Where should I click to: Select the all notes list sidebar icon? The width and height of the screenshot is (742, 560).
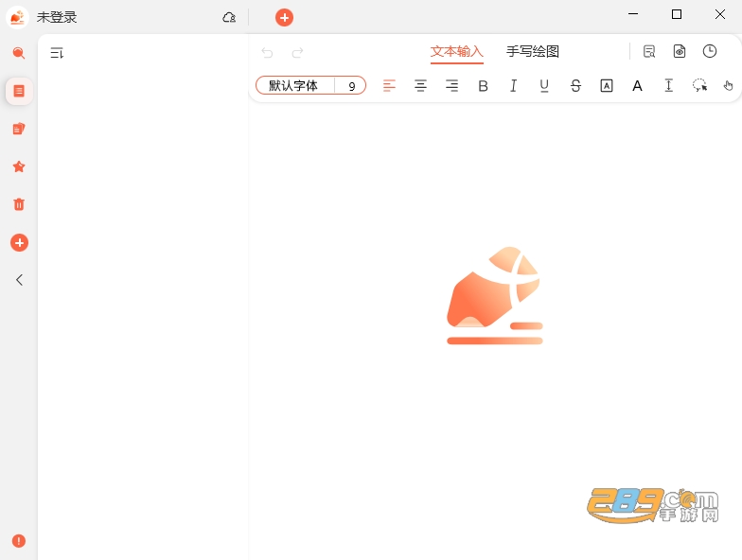(19, 91)
